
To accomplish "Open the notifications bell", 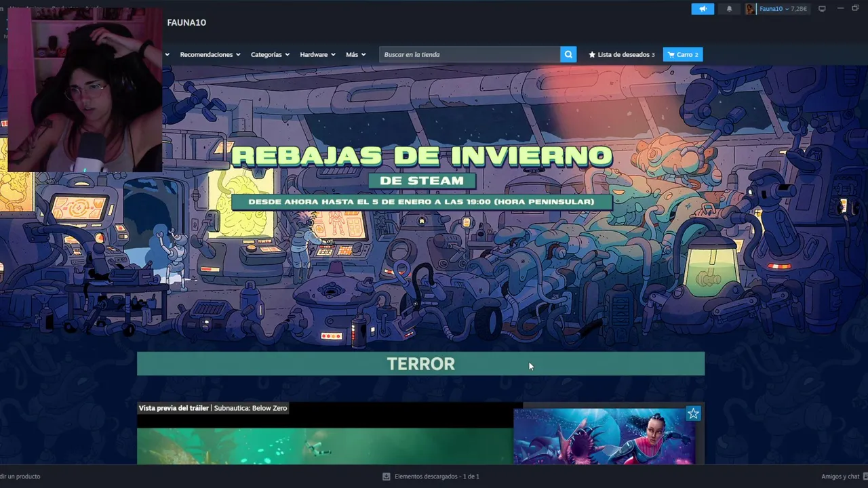I will 729,9.
